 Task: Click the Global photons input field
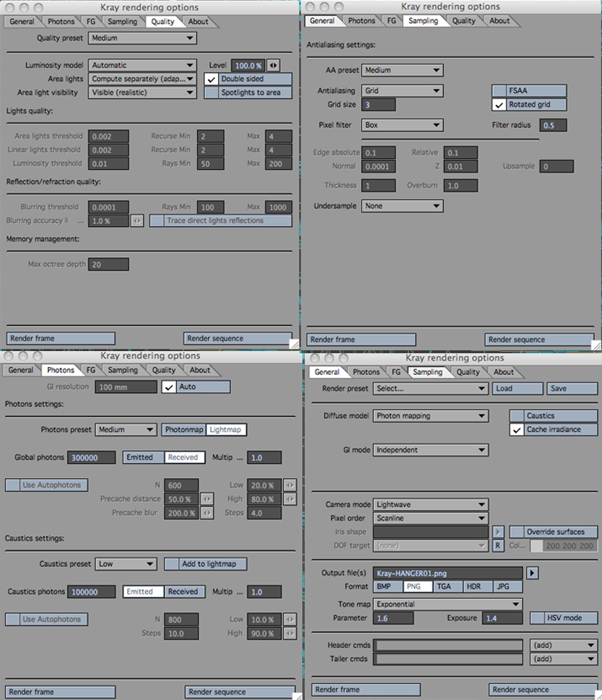tap(91, 458)
